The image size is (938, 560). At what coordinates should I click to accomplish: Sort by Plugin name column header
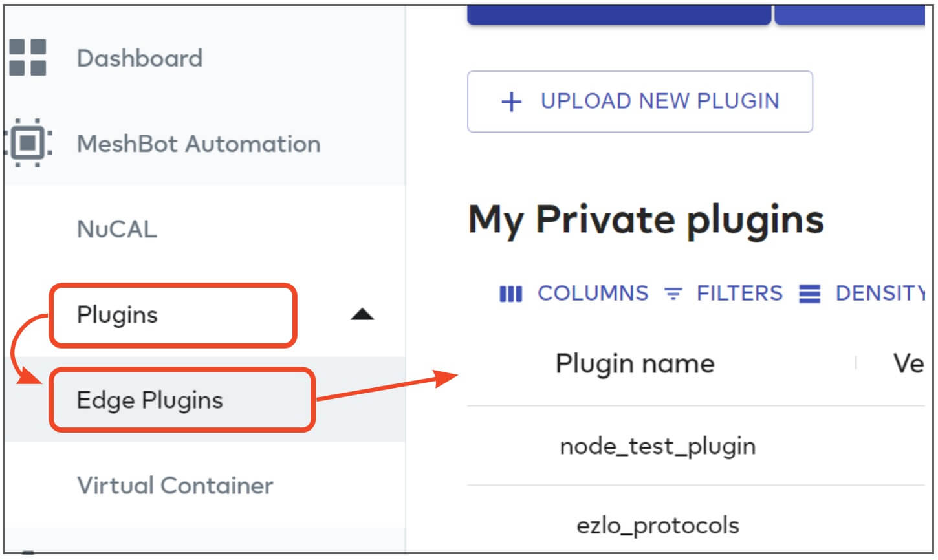pyautogui.click(x=635, y=363)
